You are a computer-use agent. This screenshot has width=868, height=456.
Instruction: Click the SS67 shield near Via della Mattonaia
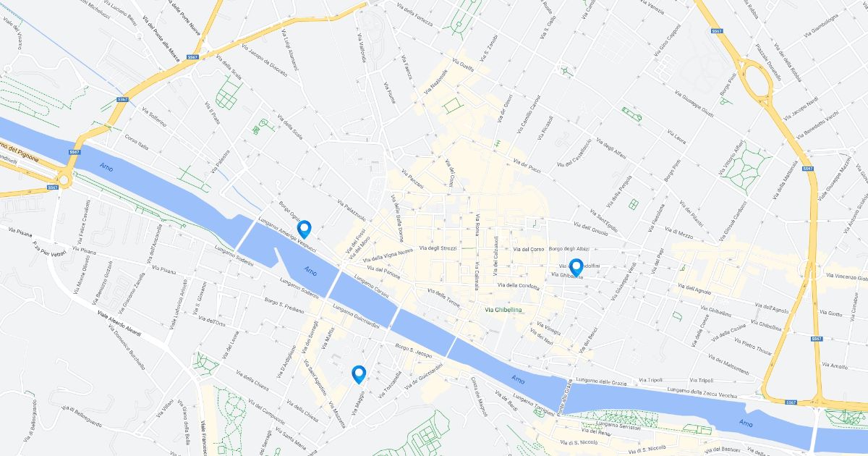tap(808, 169)
